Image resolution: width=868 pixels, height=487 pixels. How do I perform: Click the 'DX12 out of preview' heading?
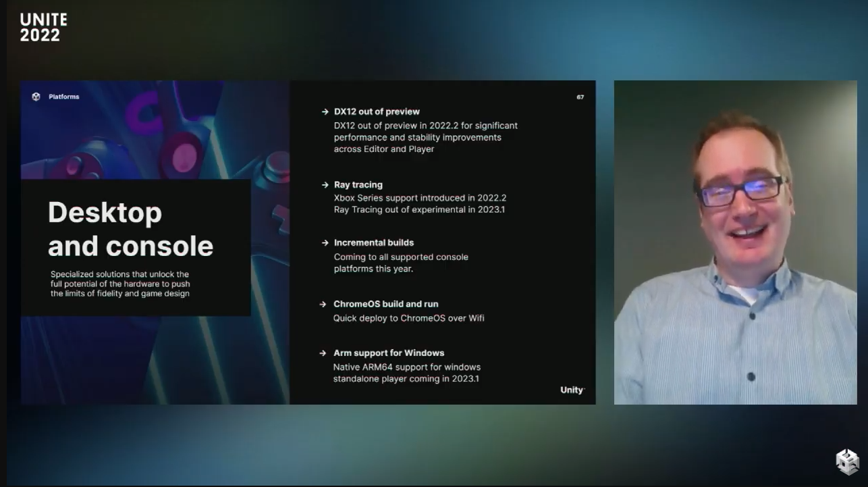(377, 111)
